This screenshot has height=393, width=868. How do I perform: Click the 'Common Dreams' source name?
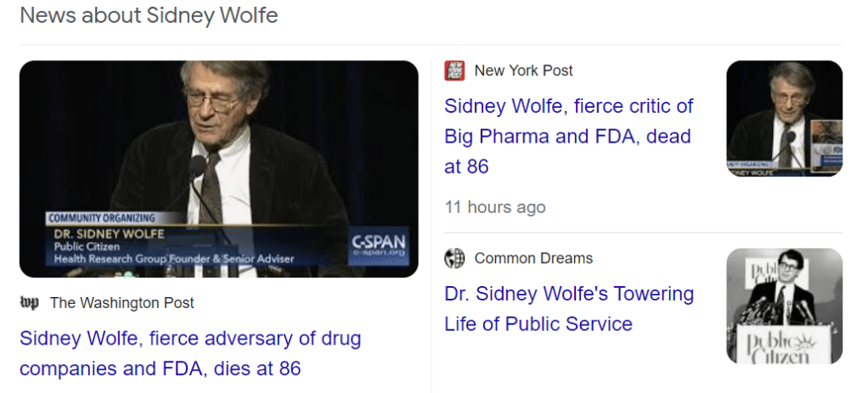(x=533, y=258)
